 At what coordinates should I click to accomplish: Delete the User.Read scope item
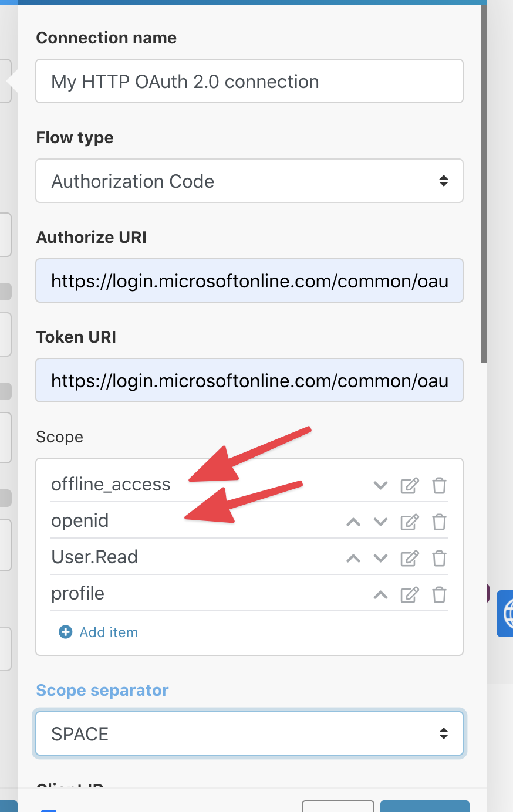pos(439,558)
